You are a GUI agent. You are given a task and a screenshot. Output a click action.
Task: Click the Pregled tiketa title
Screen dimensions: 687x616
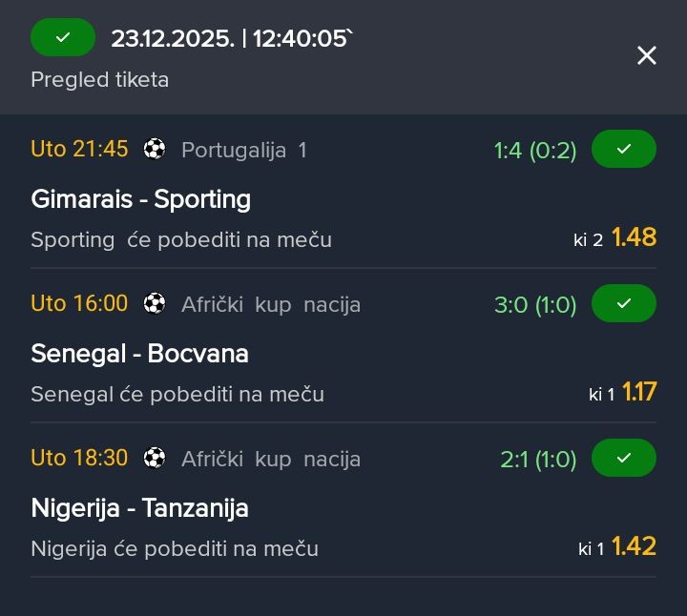100,80
